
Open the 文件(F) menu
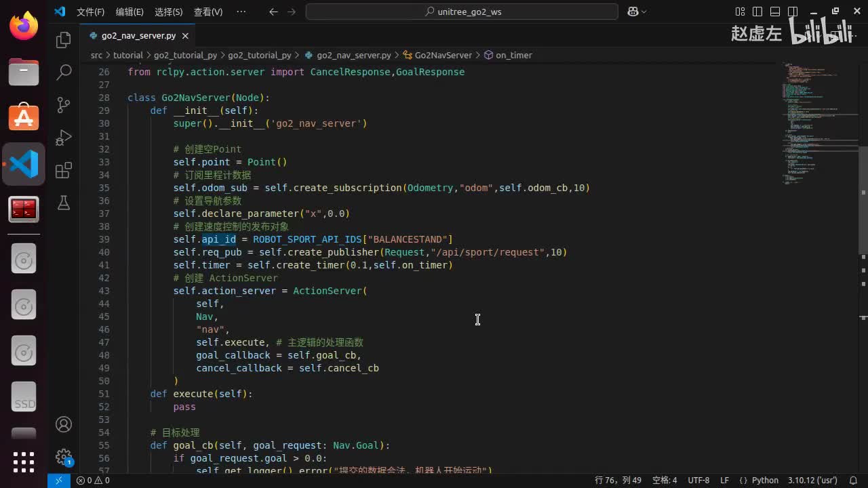click(x=90, y=12)
